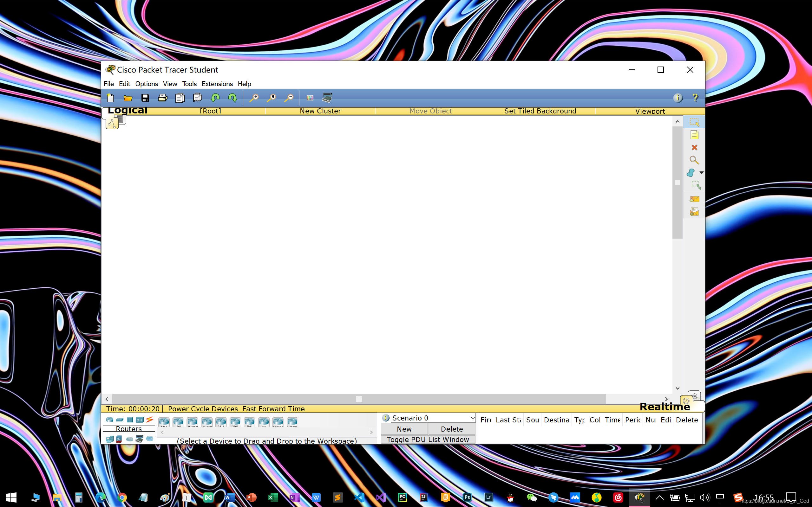Expand the Draw shape tool arrow
Viewport: 812px width, 507px height.
[701, 173]
